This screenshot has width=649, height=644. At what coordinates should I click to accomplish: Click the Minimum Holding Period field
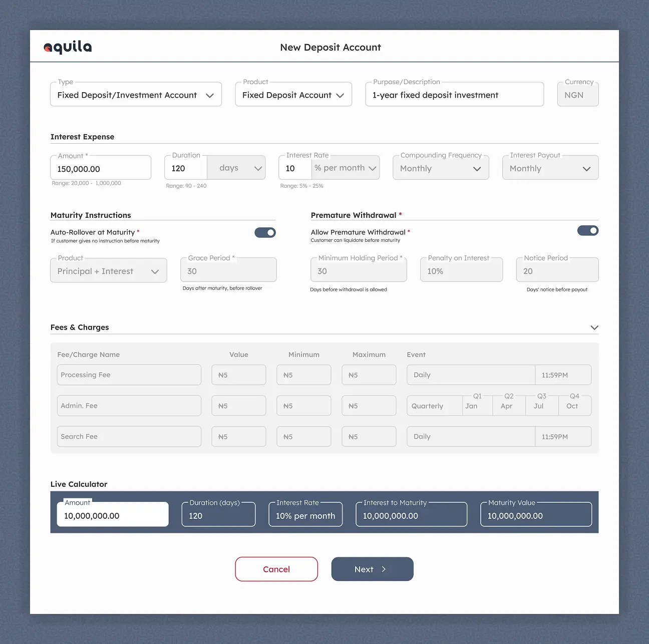point(359,270)
